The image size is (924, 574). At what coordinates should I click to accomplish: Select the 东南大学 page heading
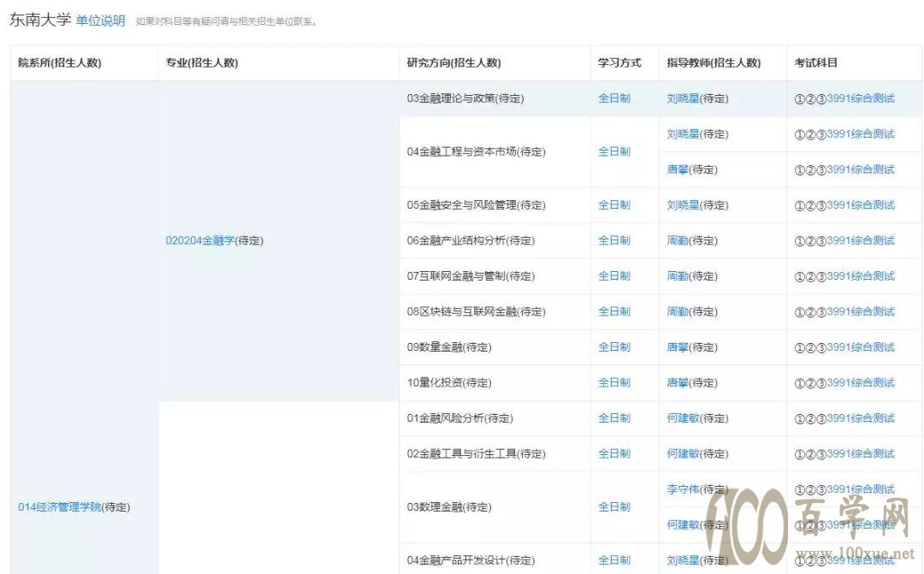click(x=40, y=20)
